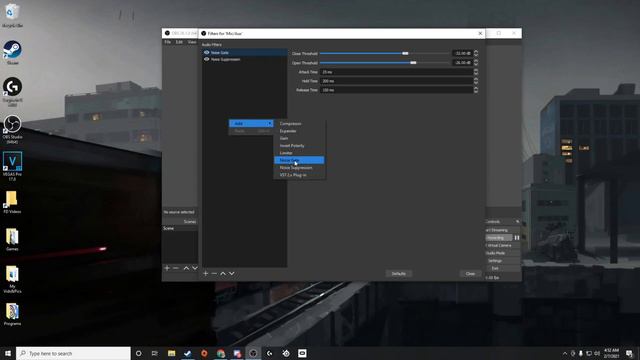Open the Edit menu in the OBS window
This screenshot has height=360, width=640.
point(179,42)
